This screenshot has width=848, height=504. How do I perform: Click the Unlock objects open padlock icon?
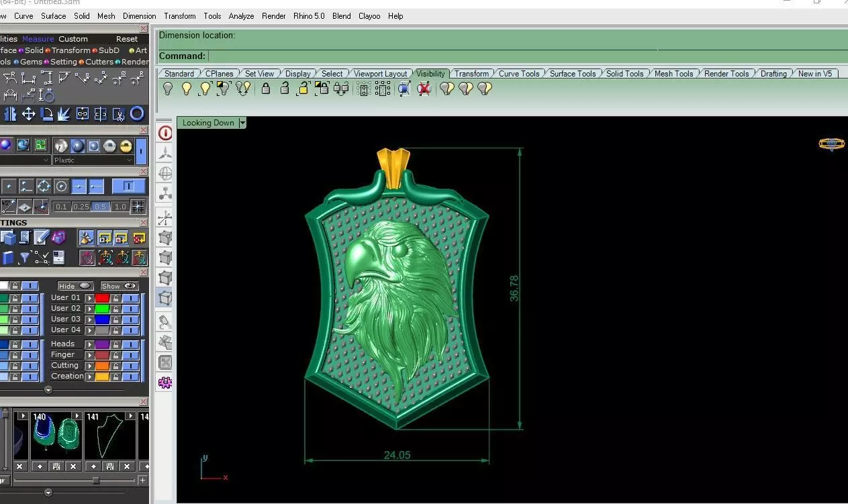(284, 88)
